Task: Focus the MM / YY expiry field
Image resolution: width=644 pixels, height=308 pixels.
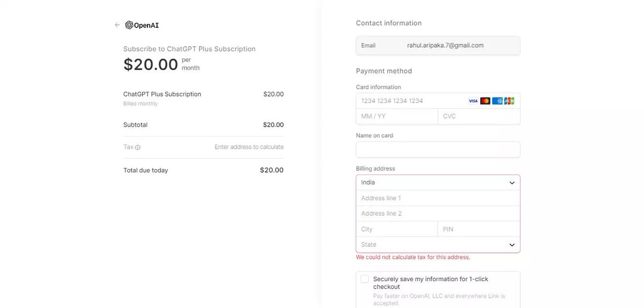Action: [x=397, y=116]
